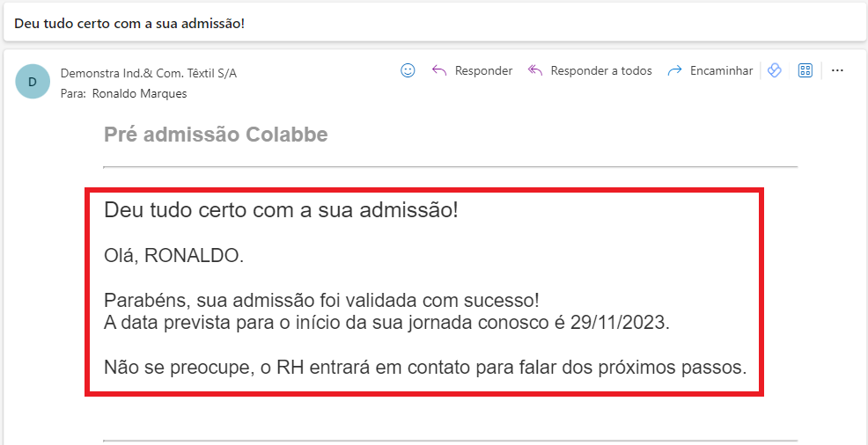Click the Olá, RONALDO. greeting line
868x445 pixels.
[173, 256]
